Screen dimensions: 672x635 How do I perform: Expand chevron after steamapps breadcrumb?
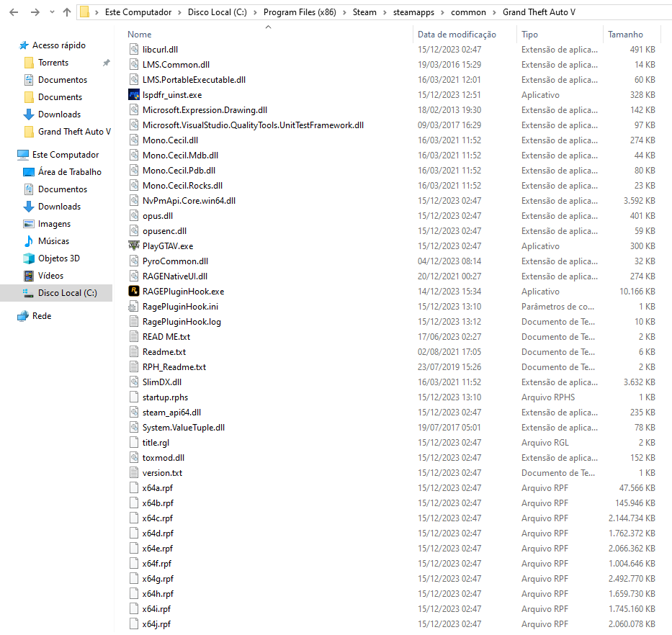[x=443, y=12]
